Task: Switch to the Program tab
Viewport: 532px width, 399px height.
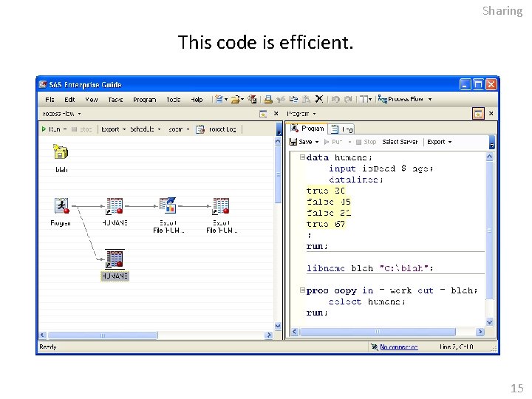Action: tap(307, 129)
